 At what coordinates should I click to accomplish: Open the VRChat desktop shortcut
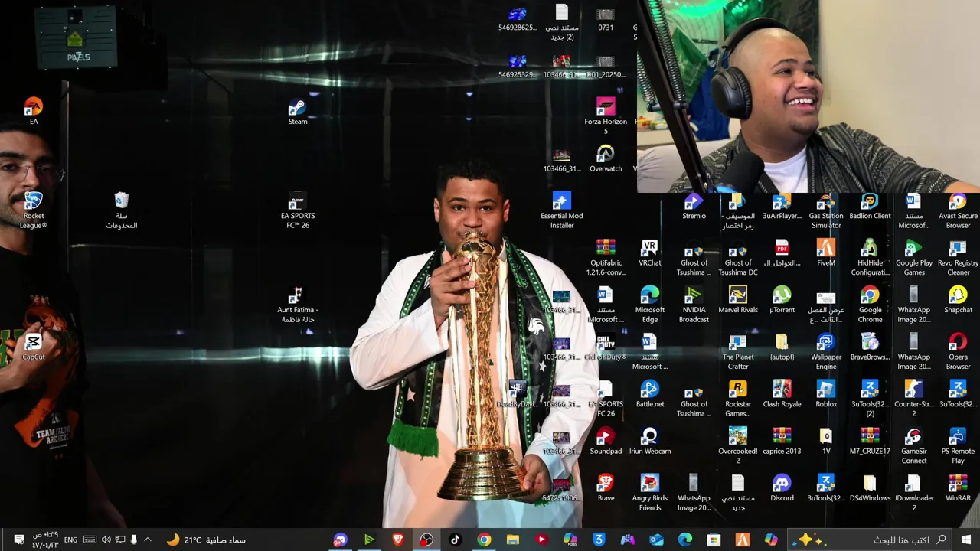(x=650, y=253)
